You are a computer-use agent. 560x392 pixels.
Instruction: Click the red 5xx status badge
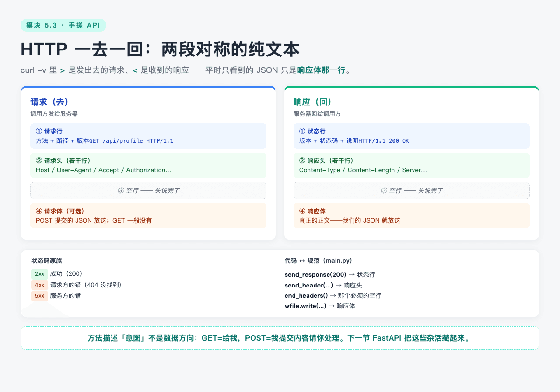click(40, 295)
